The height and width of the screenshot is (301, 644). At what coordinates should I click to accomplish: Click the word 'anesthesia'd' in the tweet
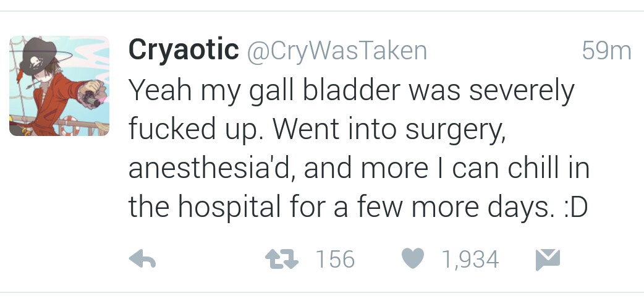coord(213,169)
